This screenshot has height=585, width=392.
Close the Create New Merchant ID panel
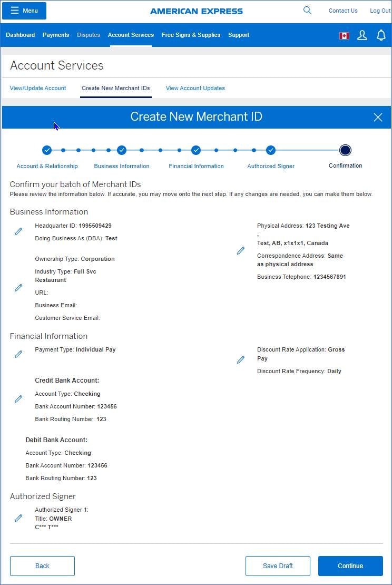coord(378,118)
